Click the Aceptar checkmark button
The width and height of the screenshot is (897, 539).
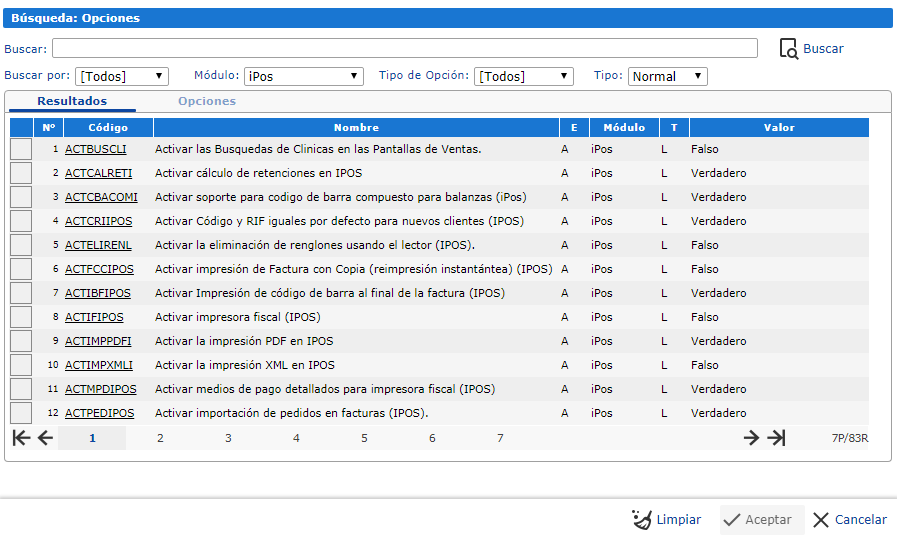click(x=761, y=520)
